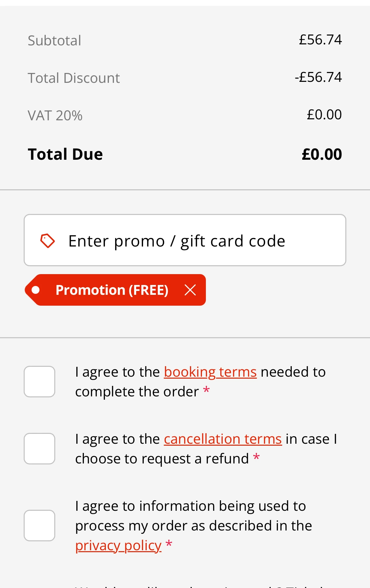Click the discount amount -£56.74

point(318,77)
